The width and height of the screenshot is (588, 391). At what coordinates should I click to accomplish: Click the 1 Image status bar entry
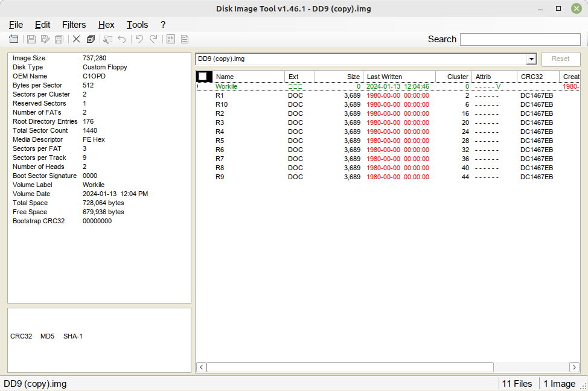(x=560, y=384)
